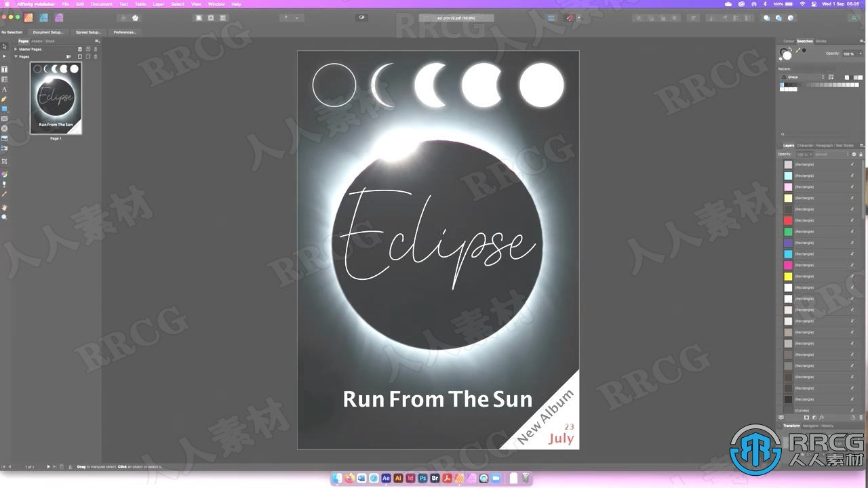
Task: Select the Place Image tool
Action: pos(5,138)
